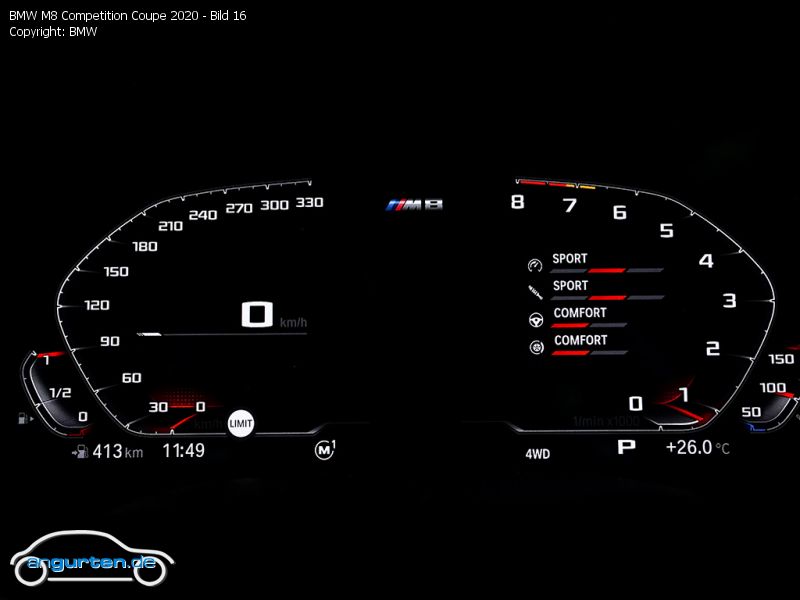
Task: Click the 50 mark on the temperature gauge
Action: pyautogui.click(x=752, y=412)
